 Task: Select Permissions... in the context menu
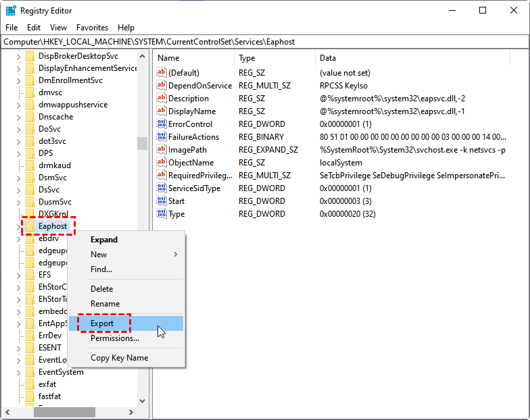click(115, 338)
